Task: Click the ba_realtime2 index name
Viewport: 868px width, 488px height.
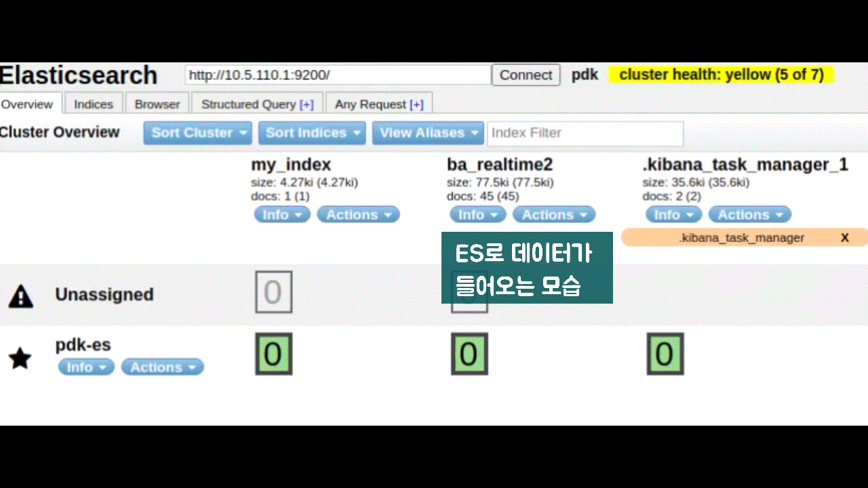Action: click(x=500, y=165)
